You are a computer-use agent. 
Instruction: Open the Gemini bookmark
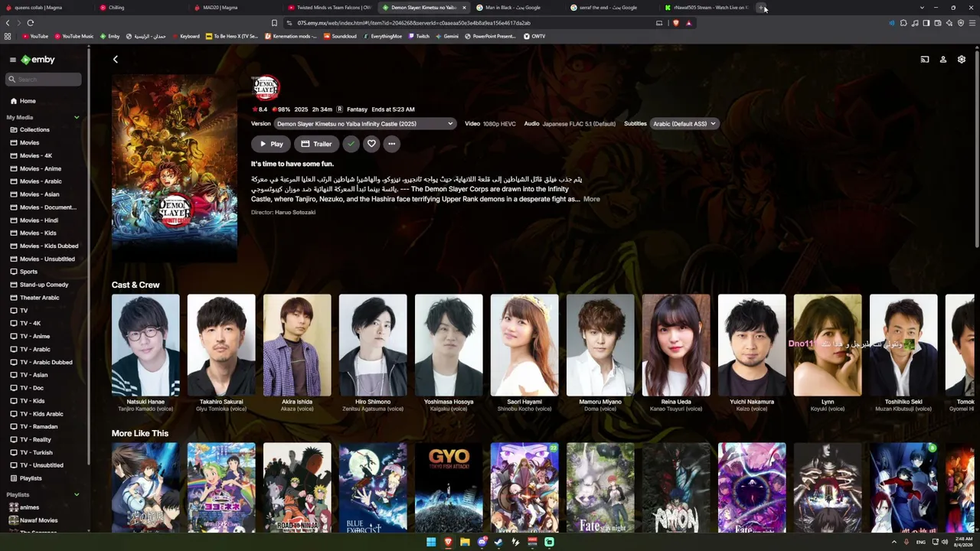(x=447, y=36)
